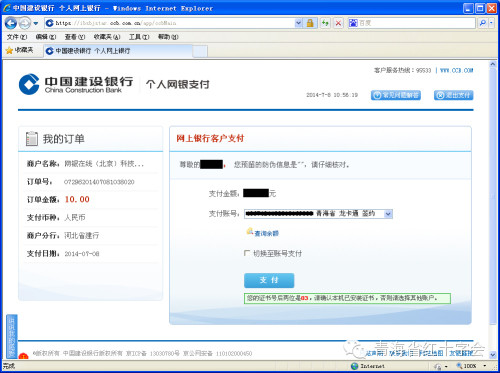Open the 查看 (View) menu
The image size is (500, 373).
coord(75,37)
